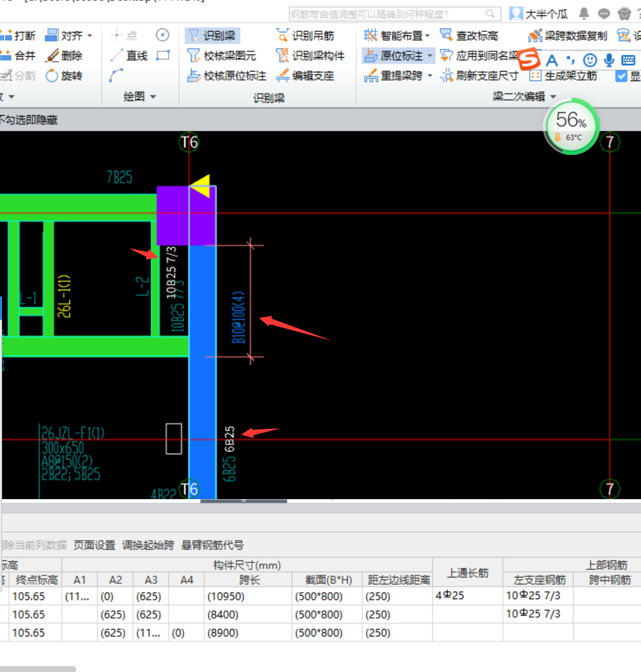Image resolution: width=641 pixels, height=672 pixels.
Task: Switch Sogou input to English (A)
Action: pyautogui.click(x=552, y=60)
